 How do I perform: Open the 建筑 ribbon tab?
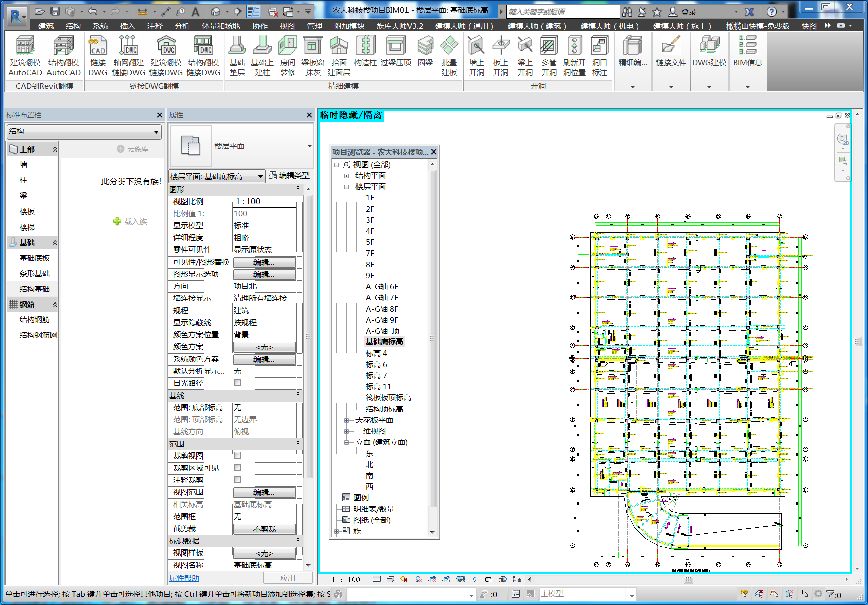45,26
